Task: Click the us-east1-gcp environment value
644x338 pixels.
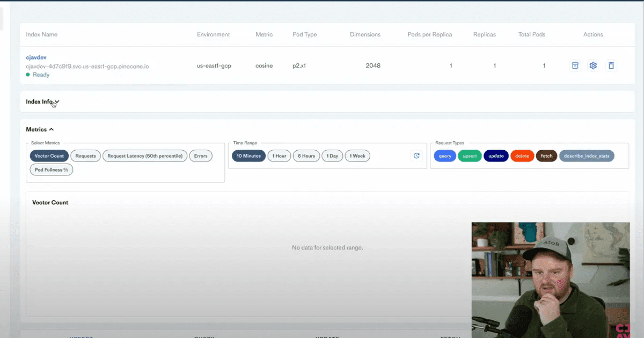Action: point(214,65)
